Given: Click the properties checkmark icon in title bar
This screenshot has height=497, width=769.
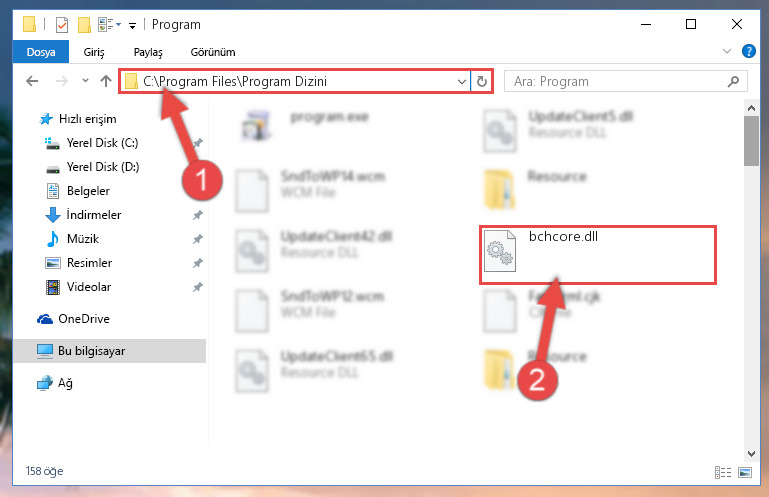Looking at the screenshot, I should click(x=62, y=25).
